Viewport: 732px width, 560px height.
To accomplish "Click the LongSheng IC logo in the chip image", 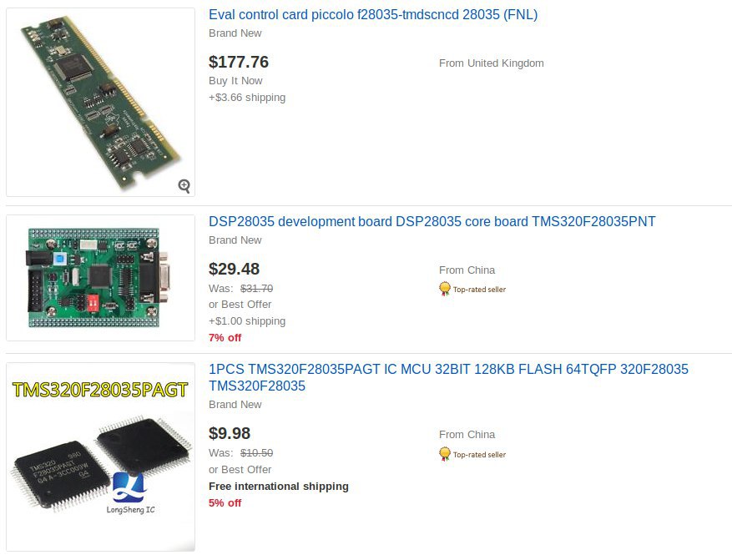I will (129, 492).
